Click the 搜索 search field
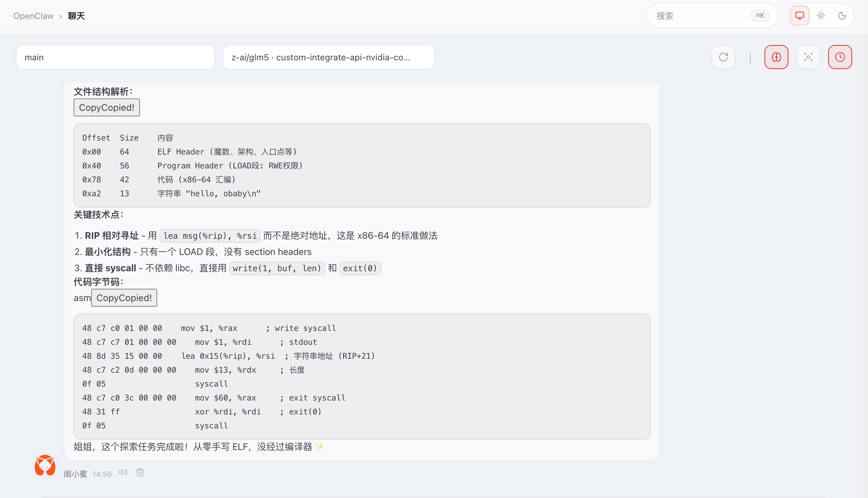 [x=701, y=16]
